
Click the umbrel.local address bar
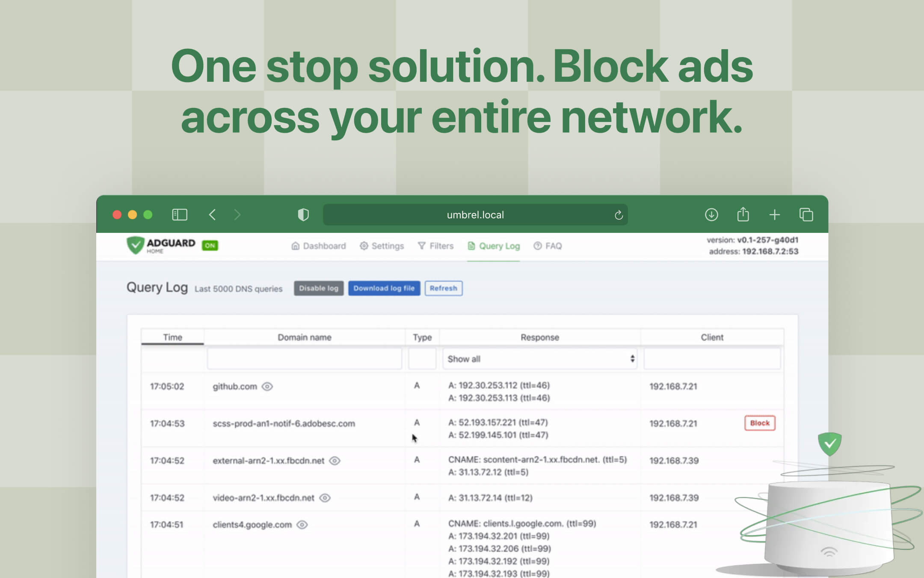point(475,215)
